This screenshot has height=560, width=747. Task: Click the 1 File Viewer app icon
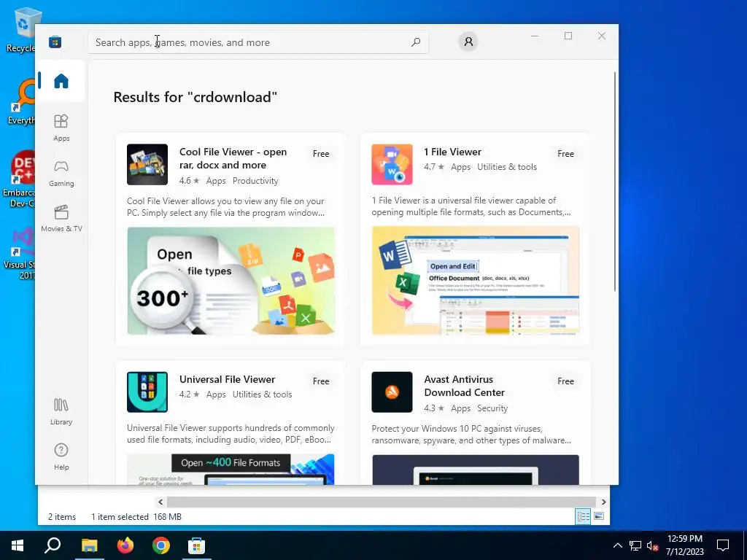pyautogui.click(x=392, y=164)
